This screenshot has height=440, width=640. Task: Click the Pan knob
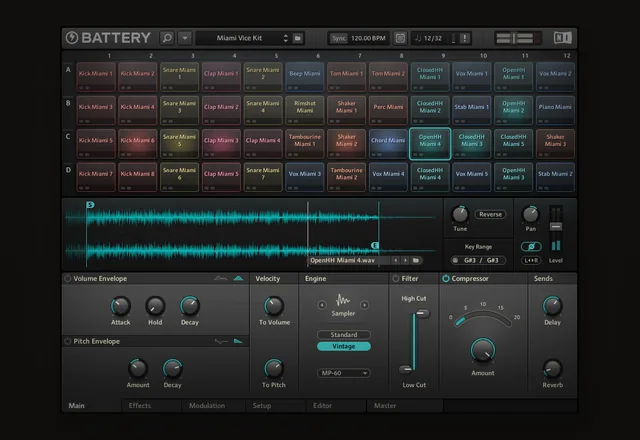tap(531, 214)
